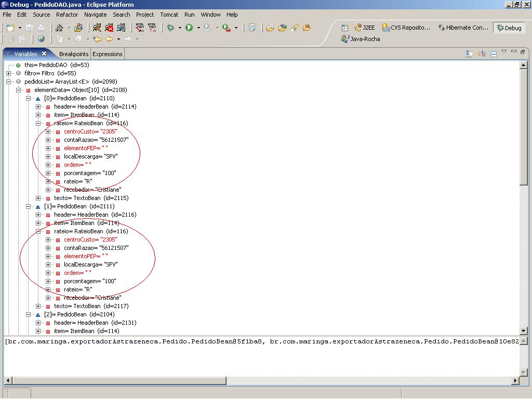Expand header HeaderBean (id=2114) node
The height and width of the screenshot is (399, 532).
(x=38, y=107)
